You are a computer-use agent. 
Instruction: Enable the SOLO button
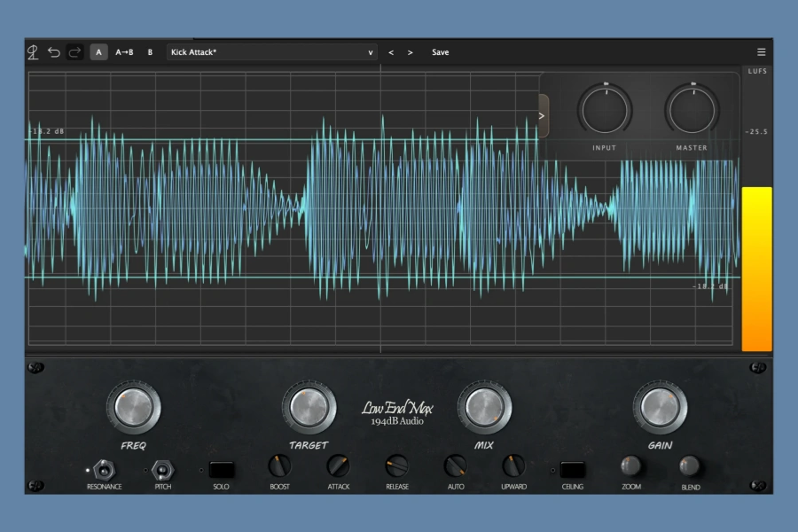(x=222, y=469)
